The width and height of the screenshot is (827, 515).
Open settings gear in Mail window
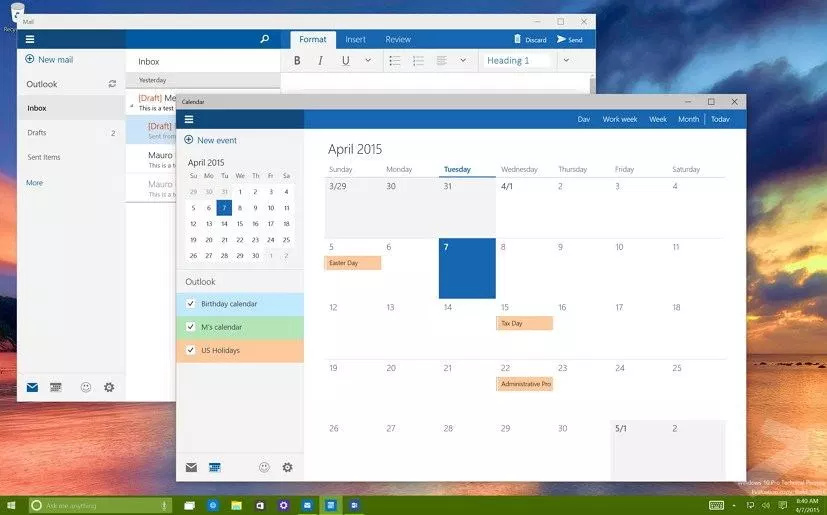(109, 387)
